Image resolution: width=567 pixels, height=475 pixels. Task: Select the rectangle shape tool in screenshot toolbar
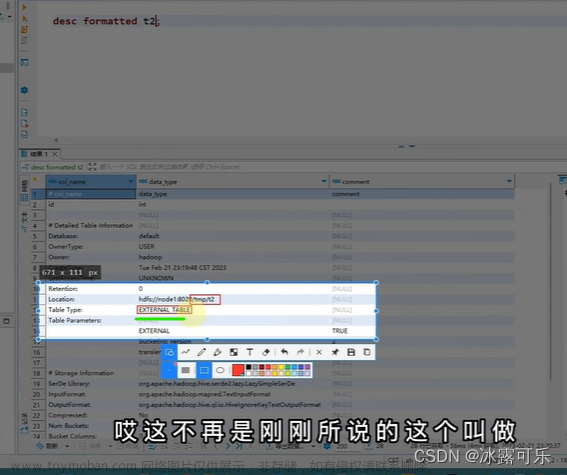tap(169, 352)
